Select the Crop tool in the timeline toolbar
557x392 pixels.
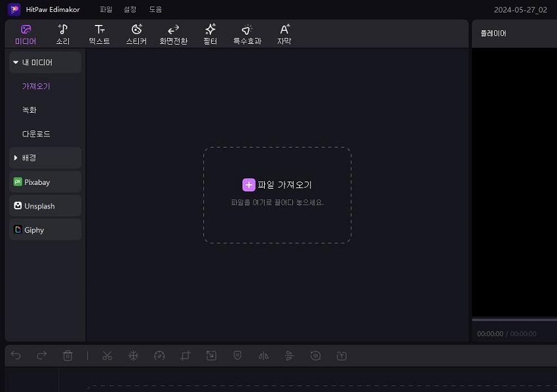pyautogui.click(x=185, y=355)
